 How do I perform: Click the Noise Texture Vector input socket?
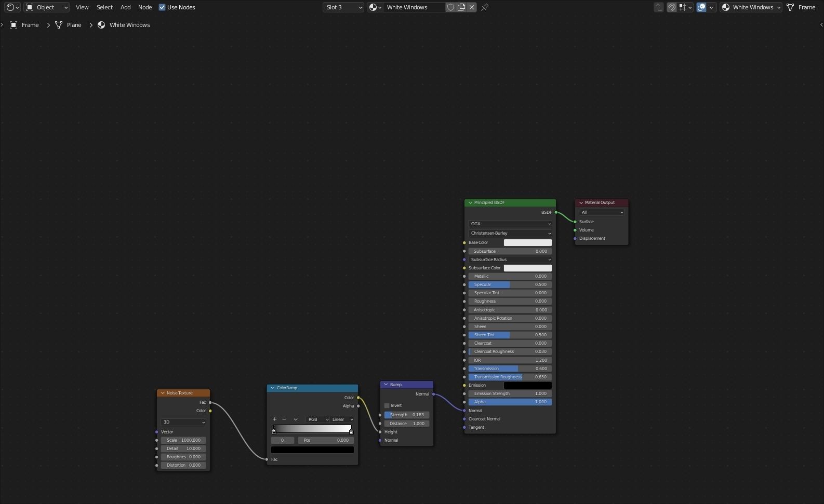157,432
